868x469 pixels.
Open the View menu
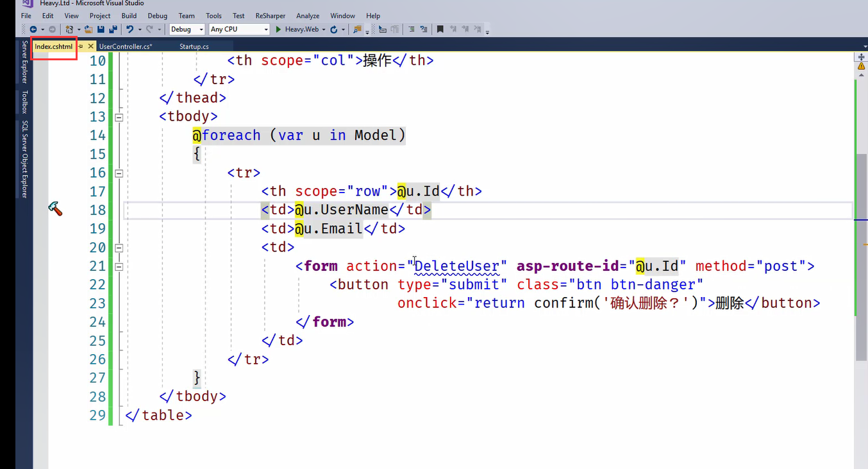tap(72, 15)
